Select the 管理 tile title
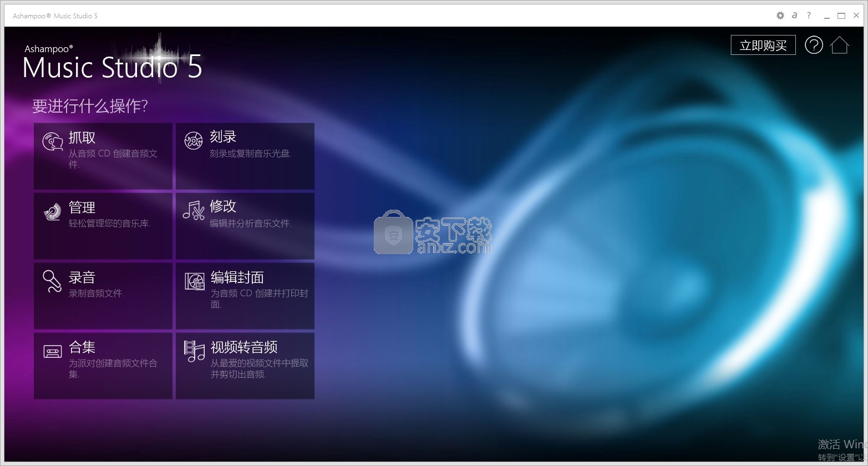The height and width of the screenshot is (466, 868). coord(82,207)
